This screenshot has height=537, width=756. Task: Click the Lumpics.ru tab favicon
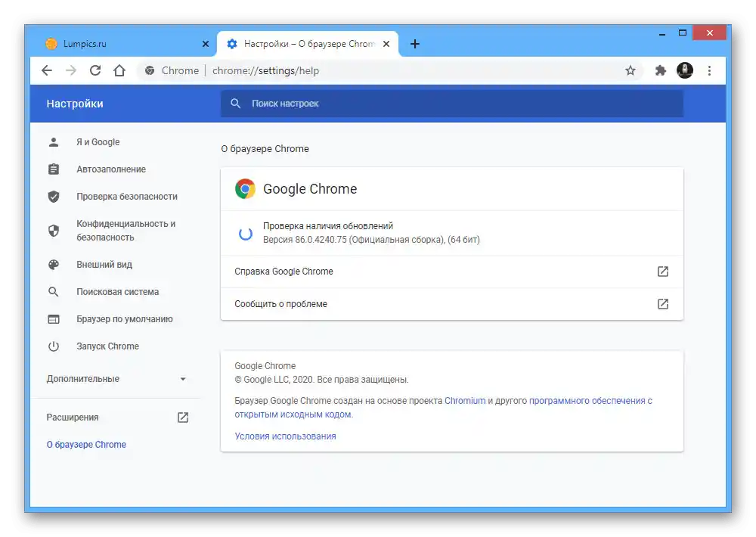coord(51,44)
